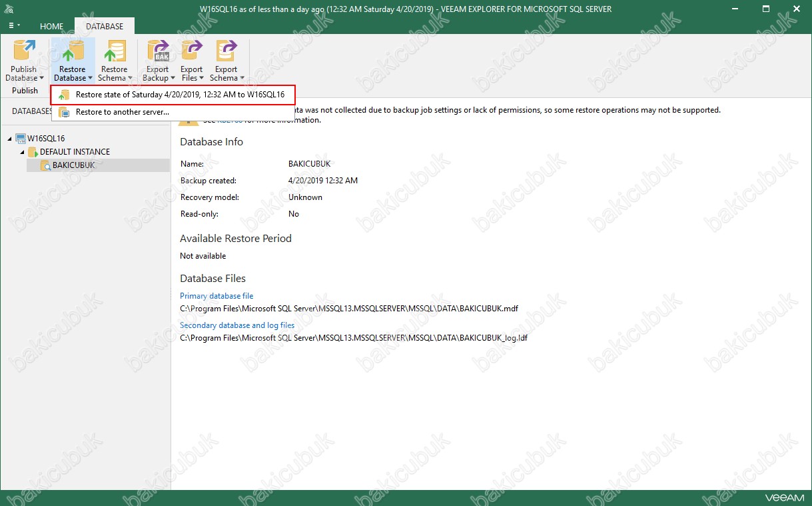Open the Restore Schema dropdown arrow
Viewport: 812px width, 506px height.
(130, 79)
